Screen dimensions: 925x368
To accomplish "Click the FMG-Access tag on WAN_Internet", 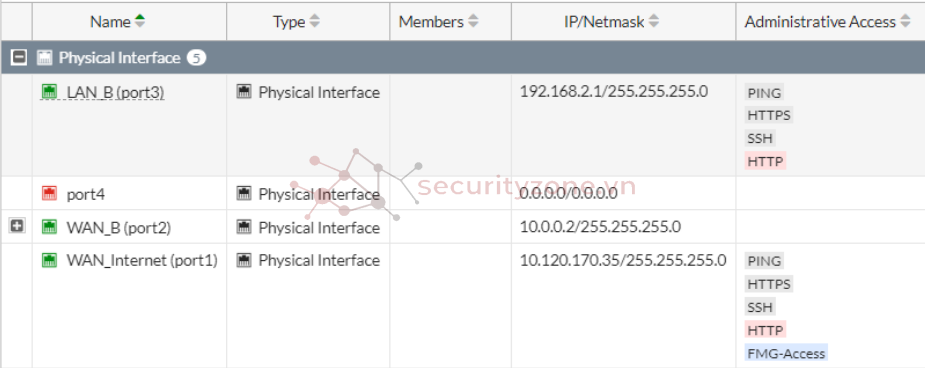I will pyautogui.click(x=786, y=353).
